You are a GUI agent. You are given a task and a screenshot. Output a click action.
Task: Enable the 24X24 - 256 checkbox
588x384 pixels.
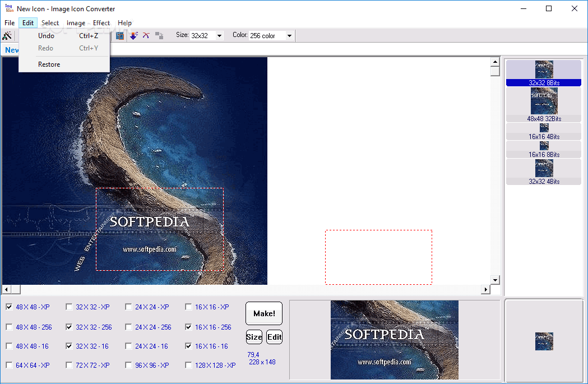pyautogui.click(x=128, y=327)
